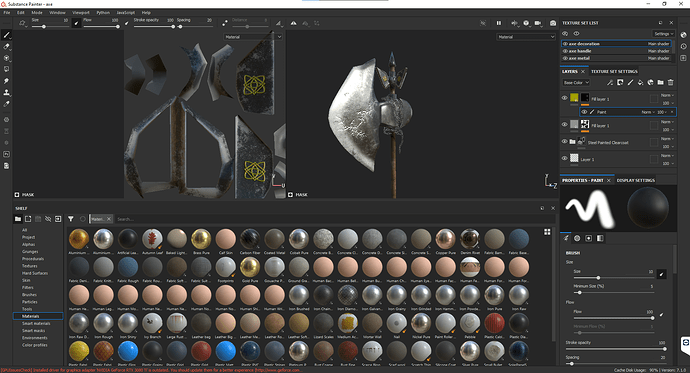690x373 pixels.
Task: Hide the Steel Painted Clearcoat folder
Action: [x=565, y=142]
